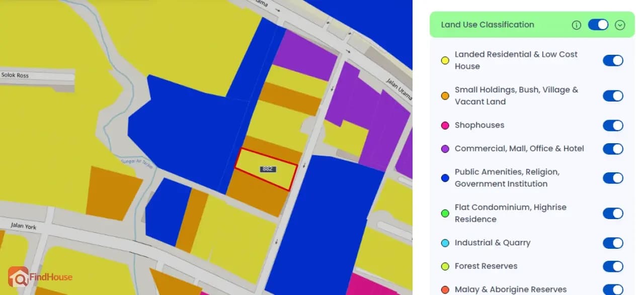This screenshot has height=295, width=644.
Task: Toggle Commercial, Mall, Office & Hotel layer
Action: [x=613, y=149]
